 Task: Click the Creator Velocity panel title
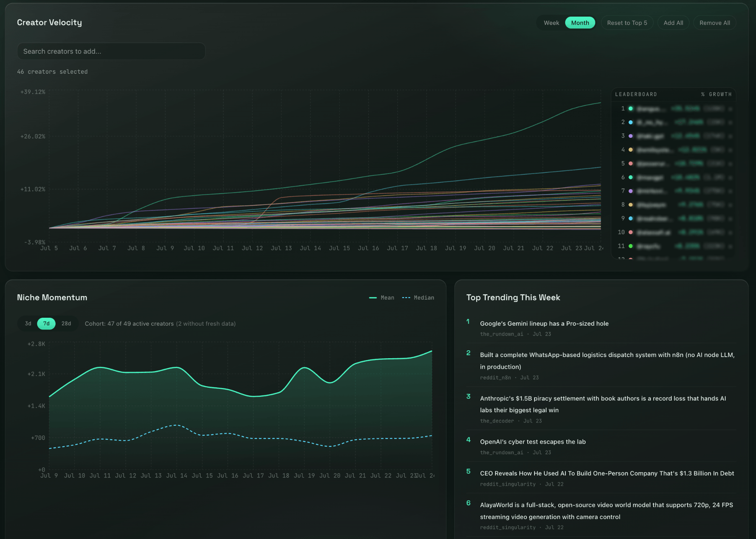(50, 22)
